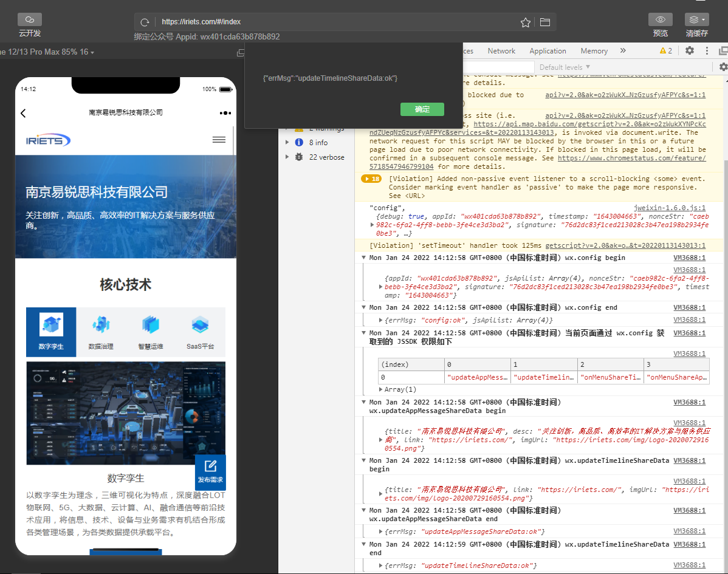Select the 数字孪生 technology tab
The width and height of the screenshot is (728, 574).
[51, 332]
